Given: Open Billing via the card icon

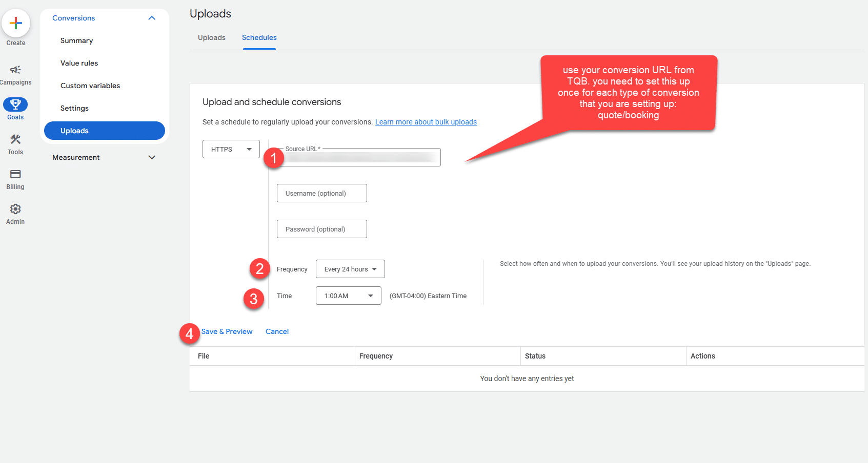Looking at the screenshot, I should (x=15, y=174).
